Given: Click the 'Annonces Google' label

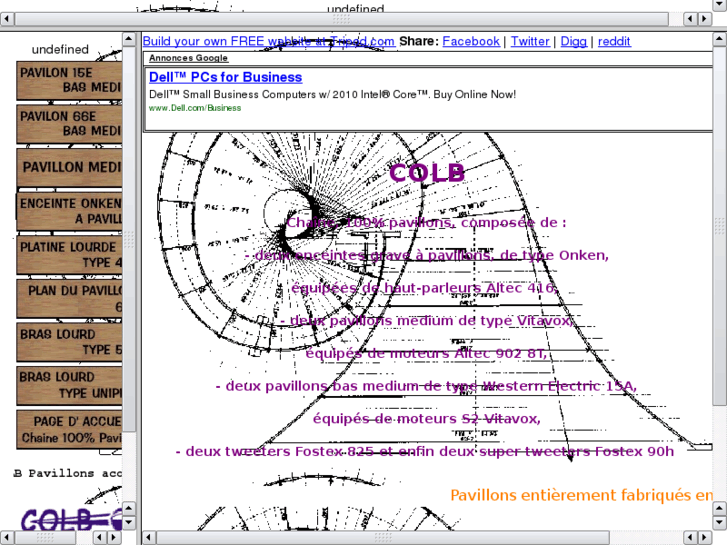Looking at the screenshot, I should [x=188, y=58].
